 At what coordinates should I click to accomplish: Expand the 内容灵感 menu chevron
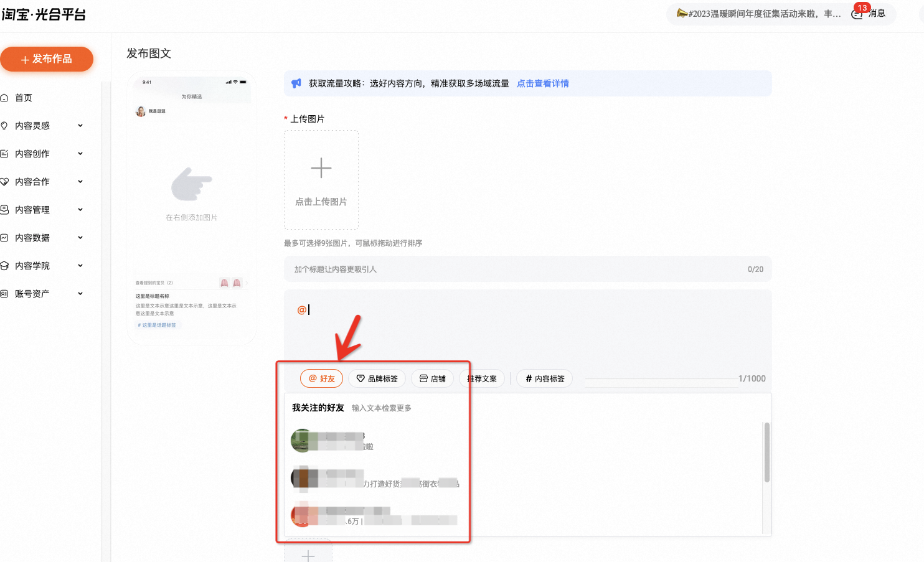tap(80, 126)
